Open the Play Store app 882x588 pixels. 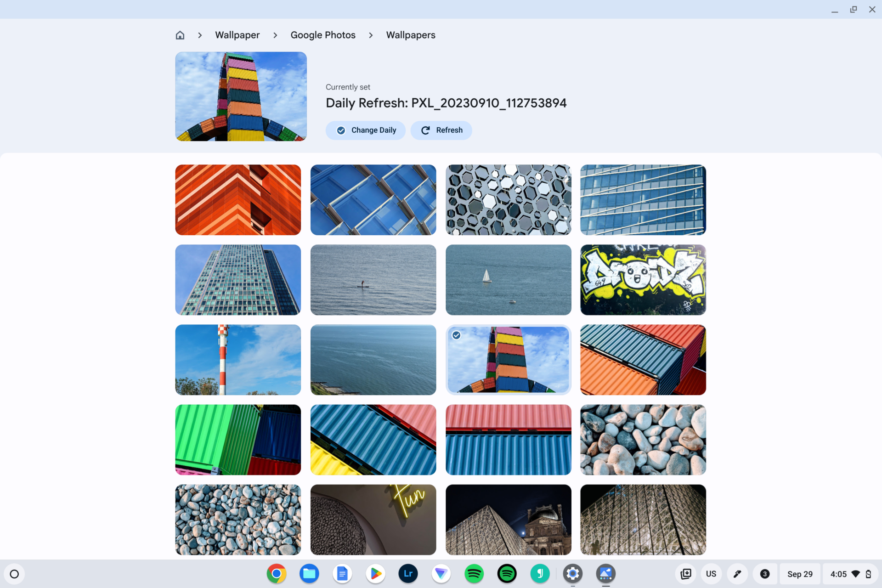(375, 574)
